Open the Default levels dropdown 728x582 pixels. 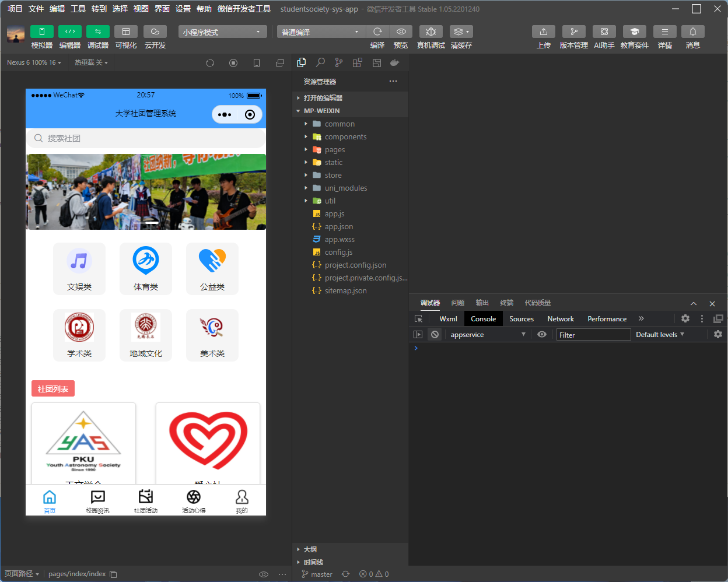pyautogui.click(x=660, y=334)
